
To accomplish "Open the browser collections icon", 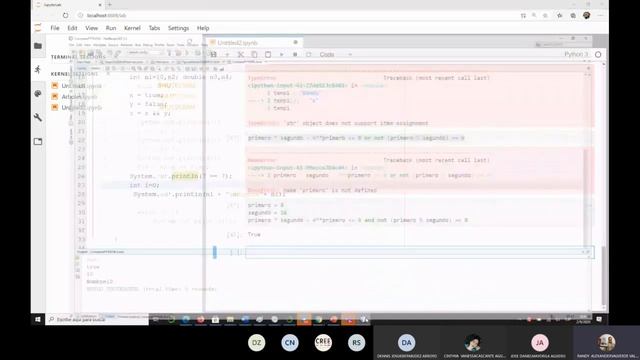I will coord(573,16).
